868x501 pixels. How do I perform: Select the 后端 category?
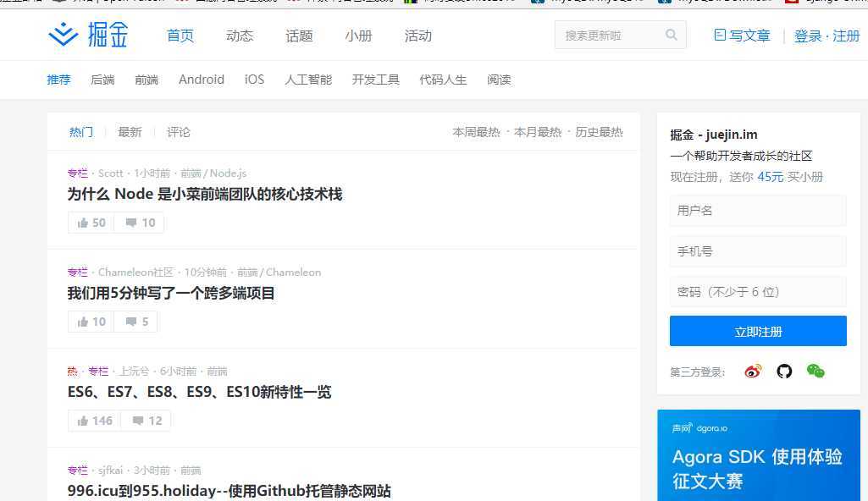click(x=102, y=80)
